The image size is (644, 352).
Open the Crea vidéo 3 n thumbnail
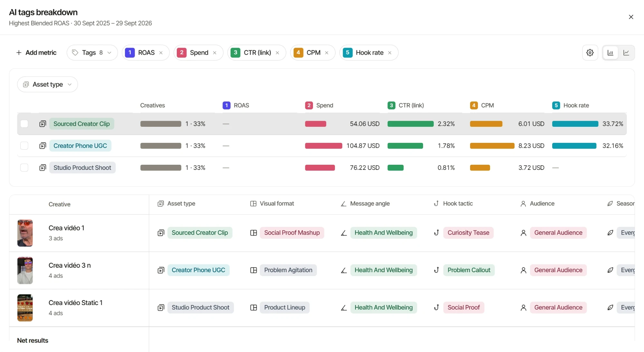point(25,270)
